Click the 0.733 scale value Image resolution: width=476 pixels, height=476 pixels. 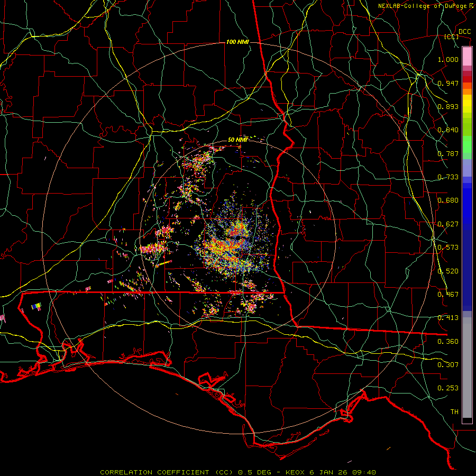pyautogui.click(x=448, y=177)
